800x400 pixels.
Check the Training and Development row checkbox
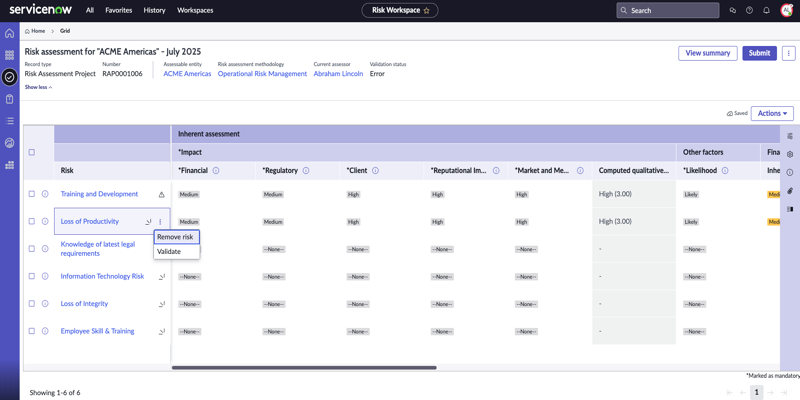tap(32, 194)
